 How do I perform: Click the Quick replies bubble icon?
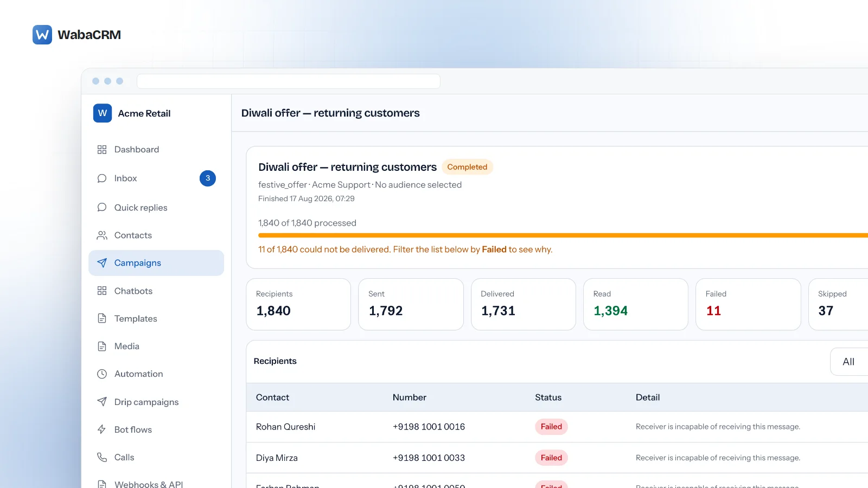[102, 207]
